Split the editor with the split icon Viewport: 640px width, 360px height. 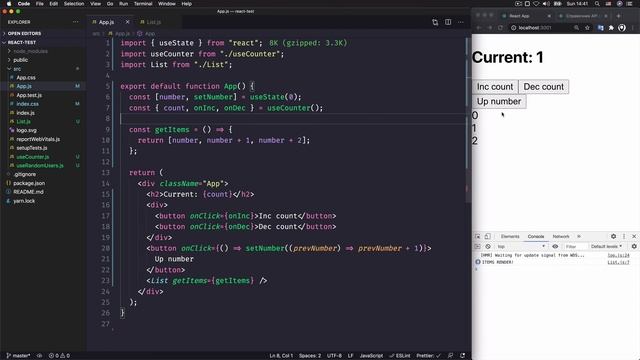[x=448, y=22]
